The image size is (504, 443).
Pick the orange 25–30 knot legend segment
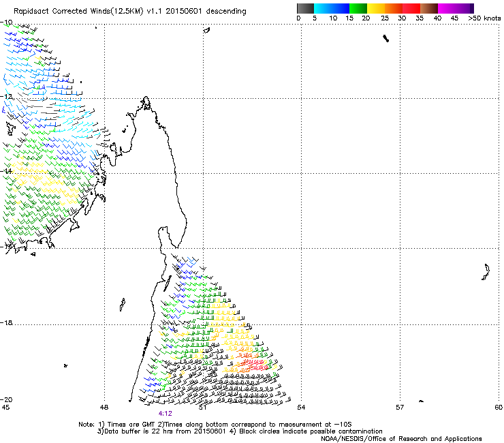394,8
